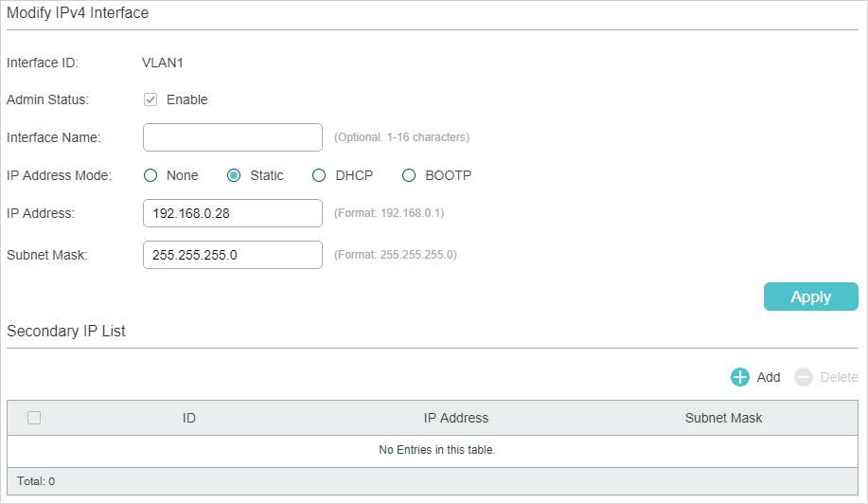Click the Subnet Mask field showing 255.255.255.0
The height and width of the screenshot is (504, 868).
coord(233,255)
